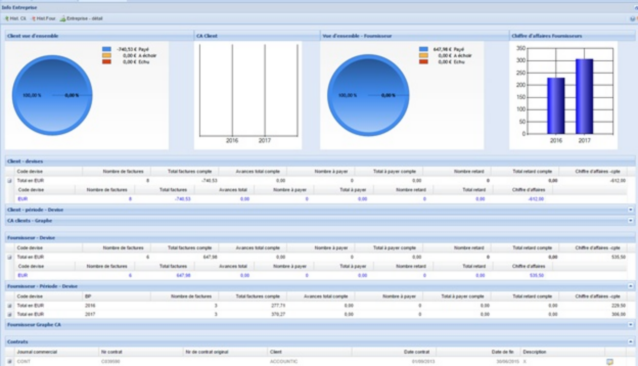
Task: Select 370,27 cell in 2017 row
Action: [x=278, y=314]
